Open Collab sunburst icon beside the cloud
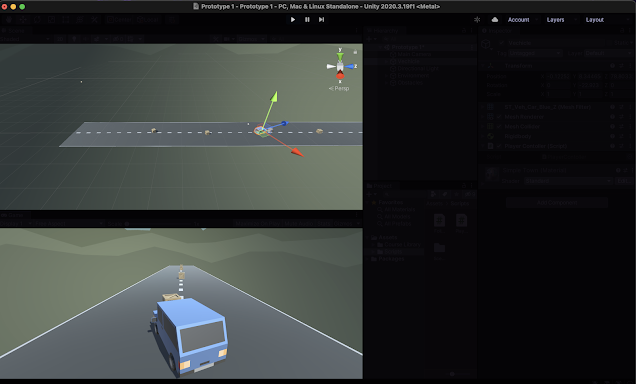 [x=477, y=19]
